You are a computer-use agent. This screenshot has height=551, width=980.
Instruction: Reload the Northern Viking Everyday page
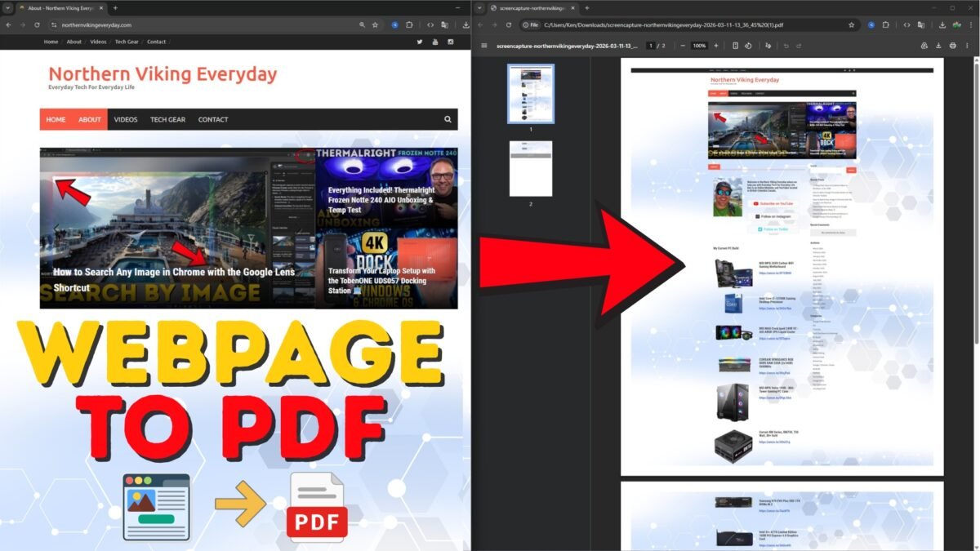(x=37, y=24)
